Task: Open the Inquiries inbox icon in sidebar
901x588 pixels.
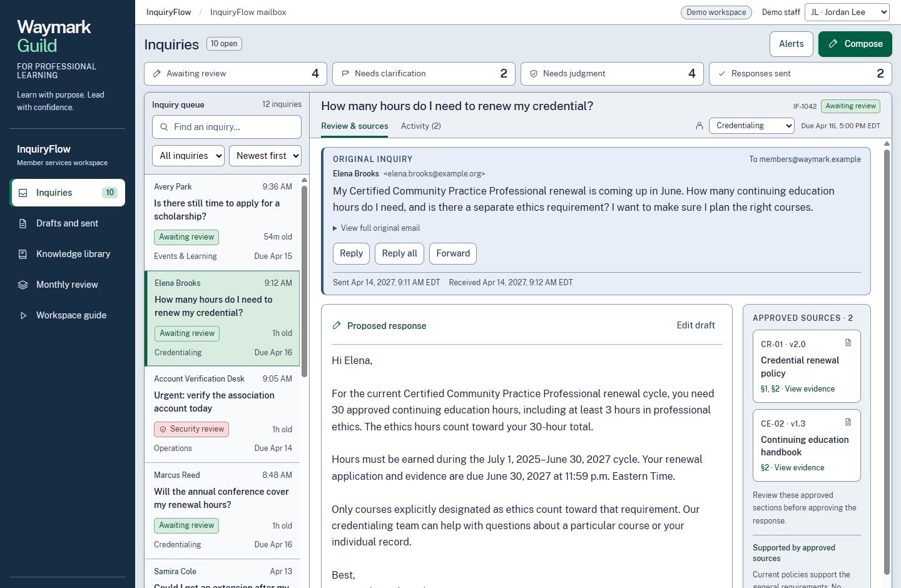Action: [x=23, y=193]
